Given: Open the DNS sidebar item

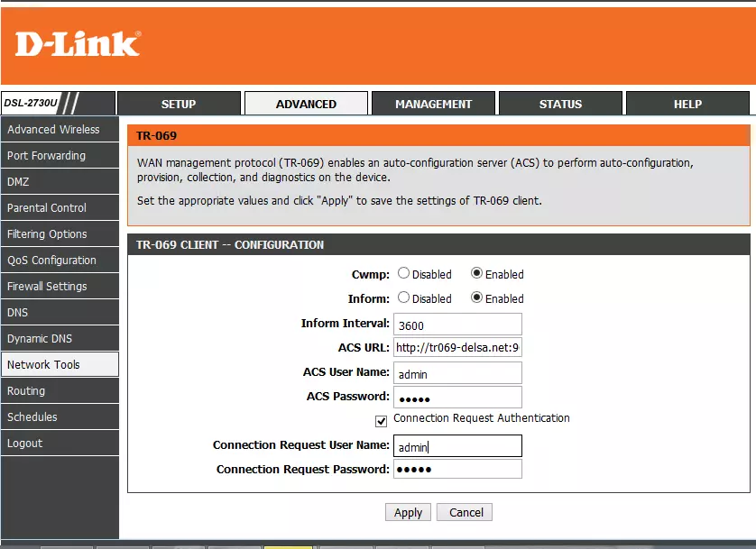Looking at the screenshot, I should pos(60,312).
